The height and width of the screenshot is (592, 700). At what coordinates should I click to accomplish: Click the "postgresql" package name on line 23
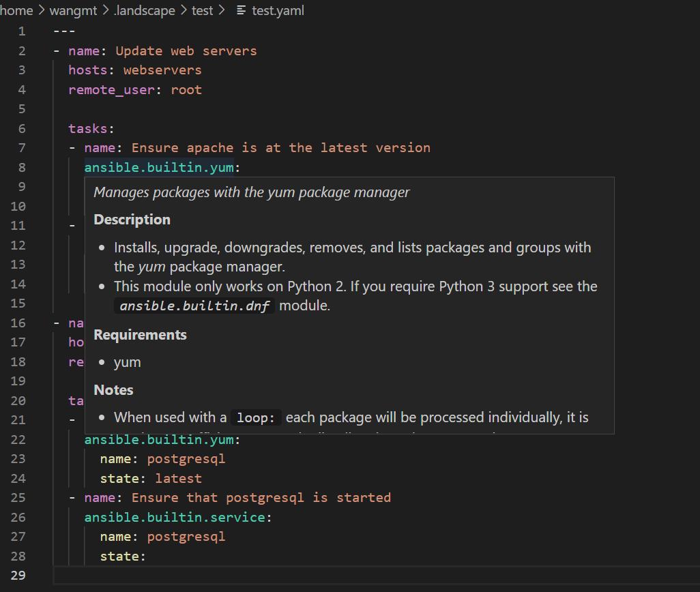pyautogui.click(x=186, y=458)
